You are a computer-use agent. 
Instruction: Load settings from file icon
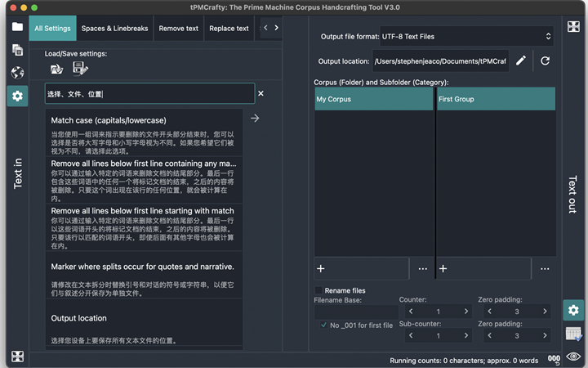pyautogui.click(x=56, y=69)
